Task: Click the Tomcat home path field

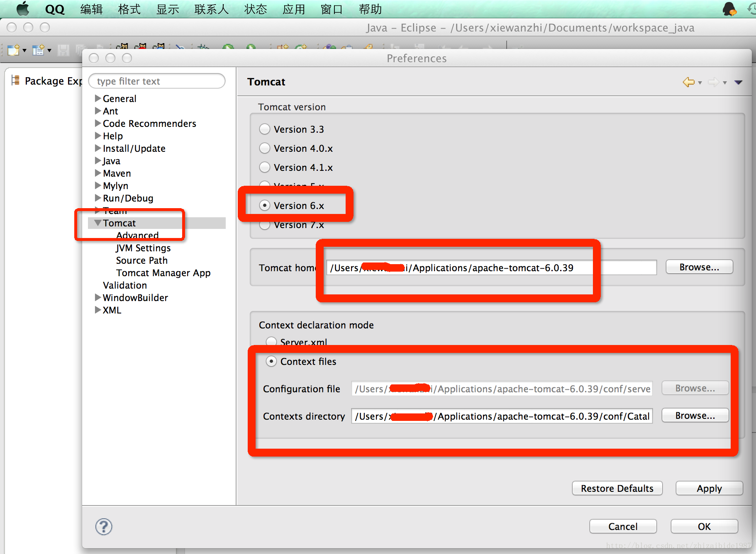Action: (491, 267)
